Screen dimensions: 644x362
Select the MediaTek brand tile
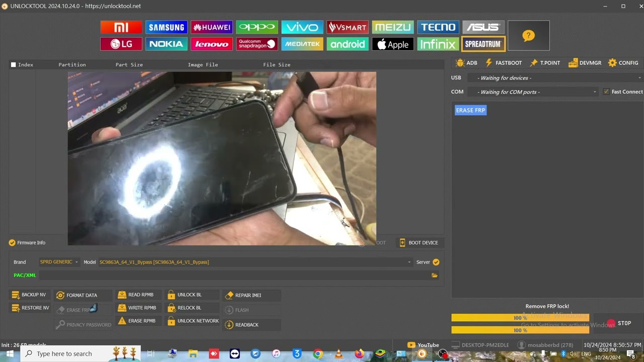[302, 44]
